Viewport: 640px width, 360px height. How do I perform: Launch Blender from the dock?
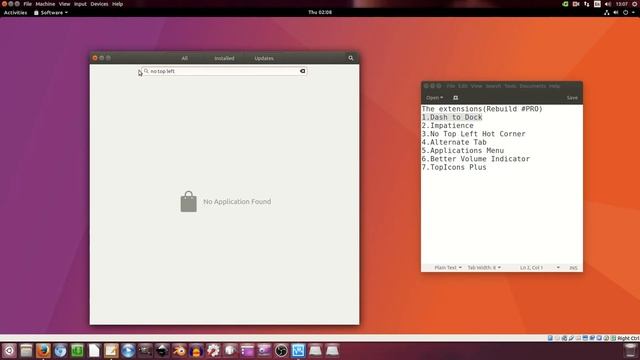tap(179, 351)
